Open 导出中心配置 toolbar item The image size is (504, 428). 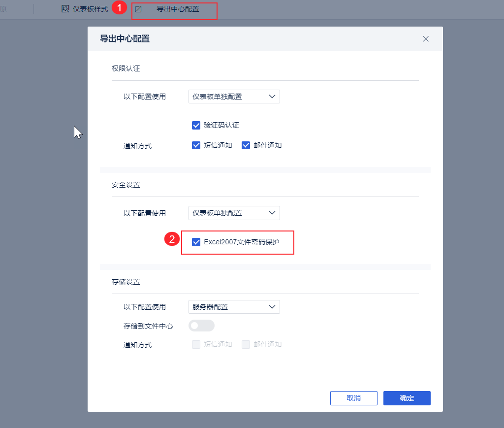click(x=177, y=9)
